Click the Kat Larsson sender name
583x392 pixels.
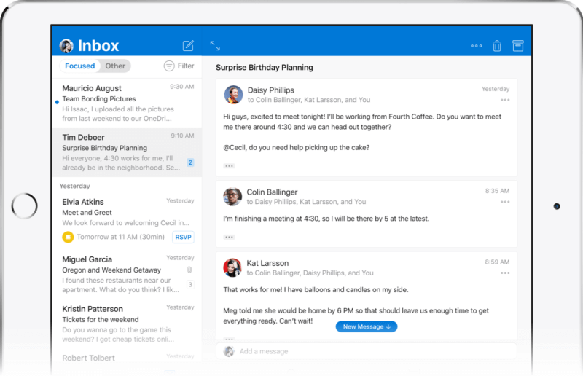(267, 263)
